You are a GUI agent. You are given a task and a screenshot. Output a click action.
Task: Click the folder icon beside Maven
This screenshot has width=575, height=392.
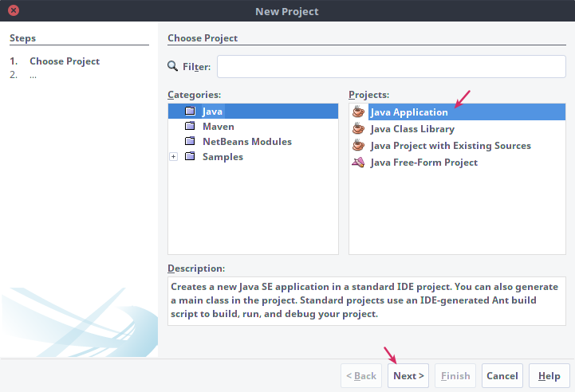(x=190, y=126)
